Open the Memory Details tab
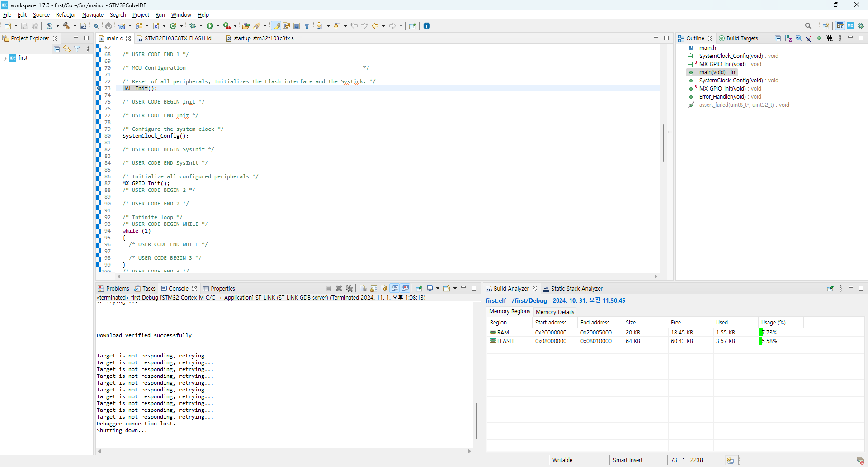 555,312
